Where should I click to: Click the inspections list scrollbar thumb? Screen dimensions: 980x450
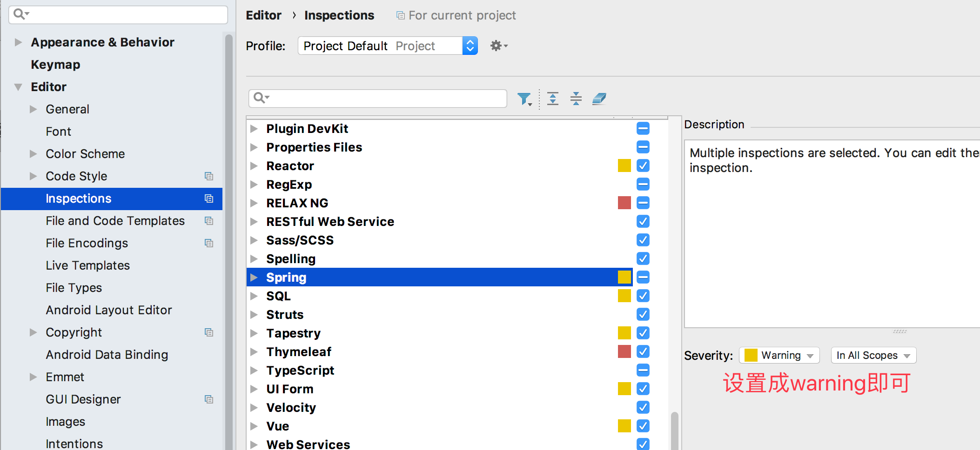click(674, 430)
